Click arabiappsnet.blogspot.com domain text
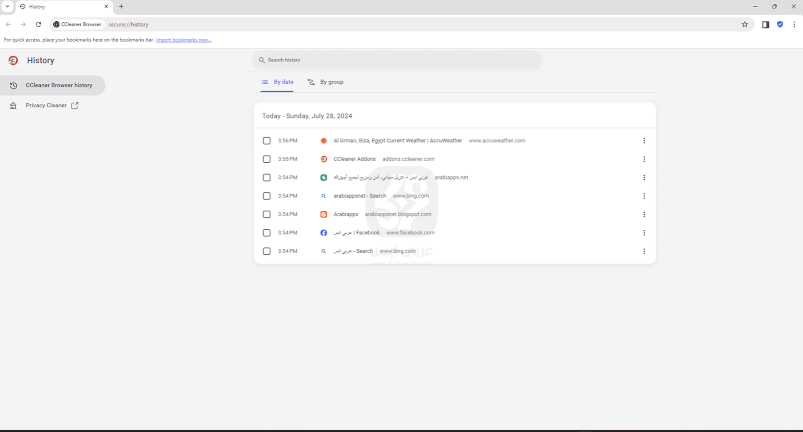The image size is (803, 432). (398, 214)
